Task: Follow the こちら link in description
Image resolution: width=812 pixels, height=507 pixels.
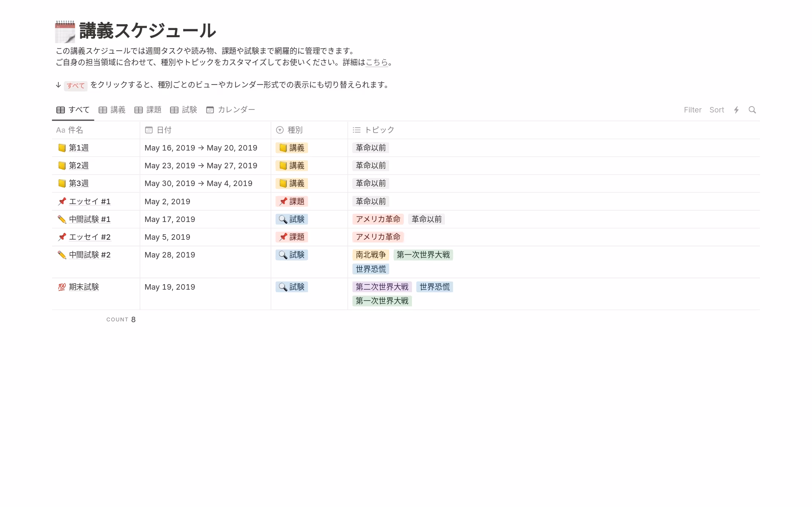Action: pos(376,63)
